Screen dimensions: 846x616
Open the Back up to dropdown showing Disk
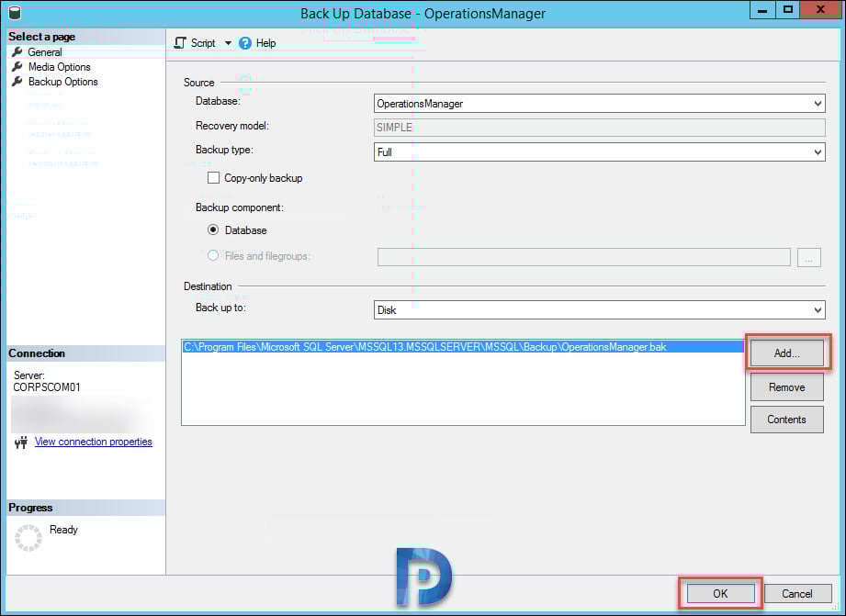coord(600,310)
